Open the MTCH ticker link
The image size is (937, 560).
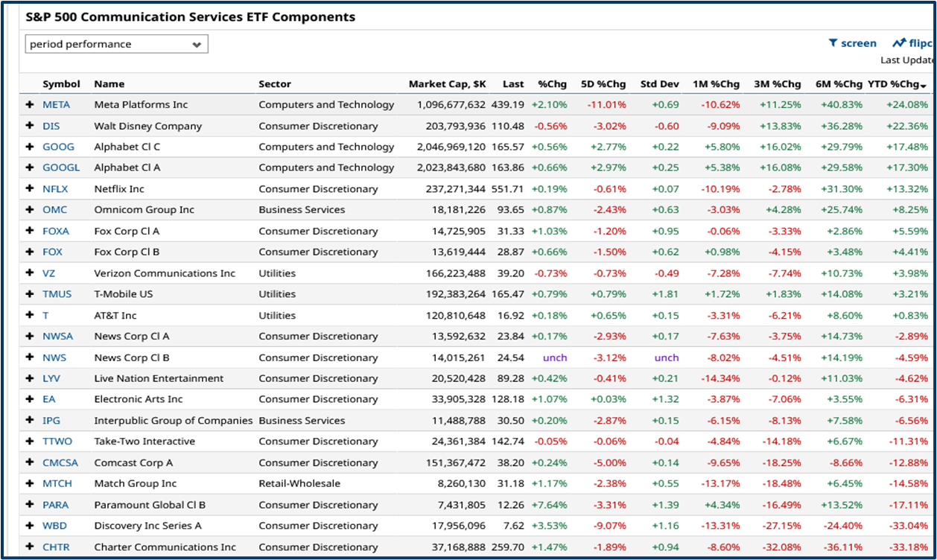pos(57,483)
